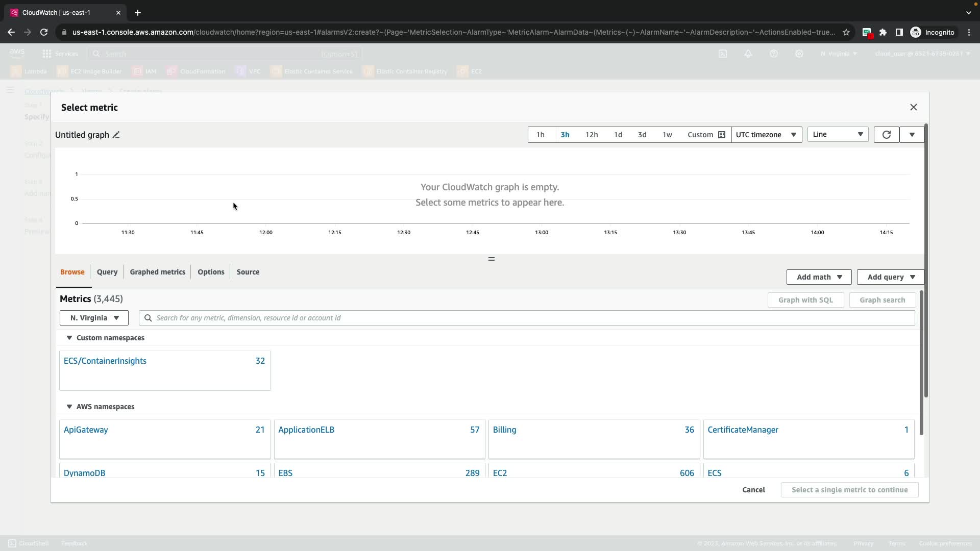Open the refresh options dropdown arrow
This screenshot has width=980, height=551.
tap(912, 135)
